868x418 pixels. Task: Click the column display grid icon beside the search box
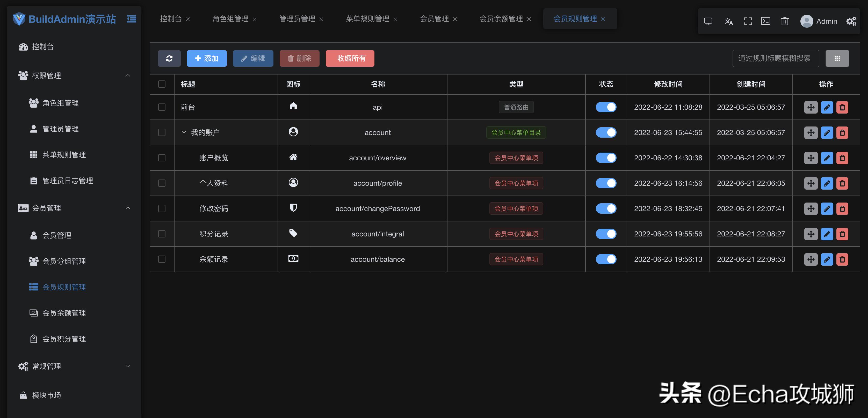click(837, 58)
